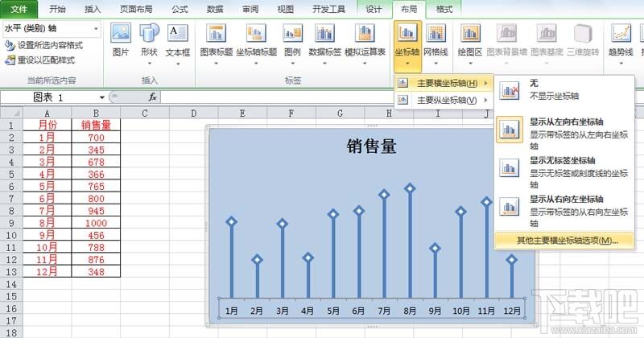This screenshot has height=338, width=644.
Task: Switch to the 插入 (Insert) tab
Action: (93, 9)
